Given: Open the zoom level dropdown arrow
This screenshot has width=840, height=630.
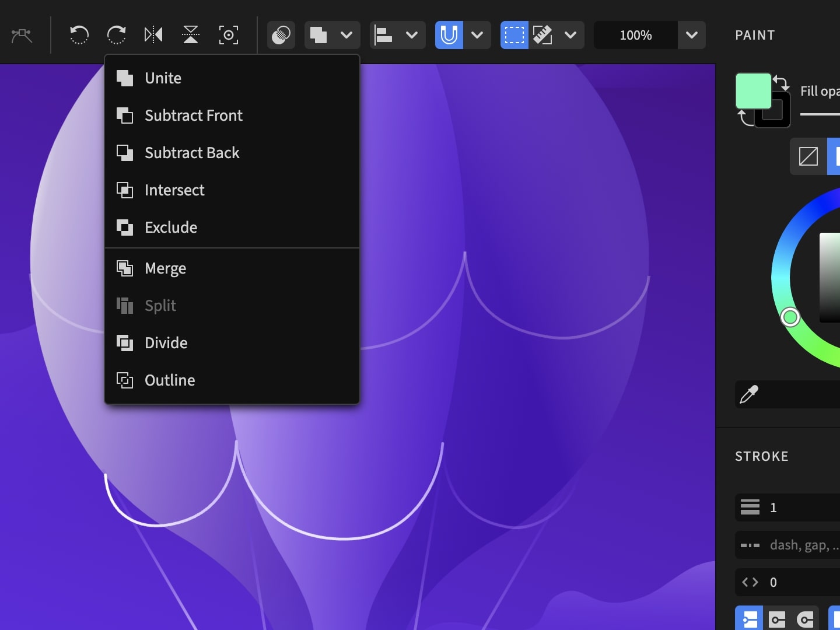Looking at the screenshot, I should tap(692, 35).
